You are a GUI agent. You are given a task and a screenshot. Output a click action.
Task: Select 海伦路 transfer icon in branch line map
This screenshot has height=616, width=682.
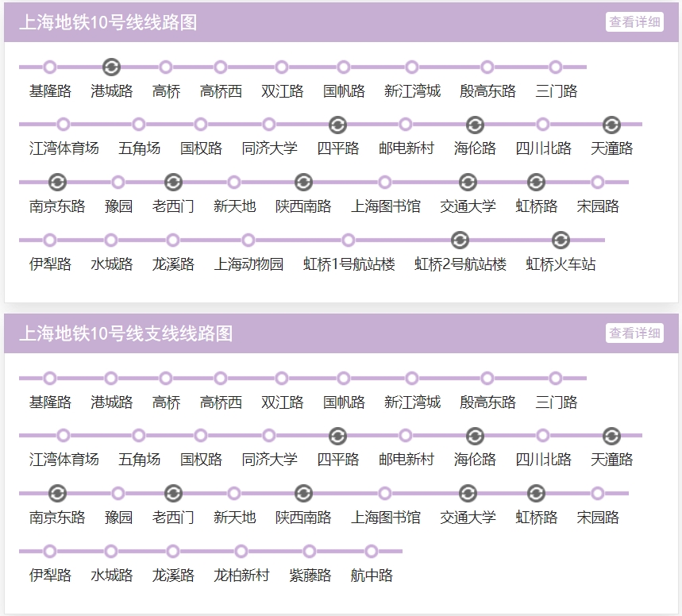(475, 436)
